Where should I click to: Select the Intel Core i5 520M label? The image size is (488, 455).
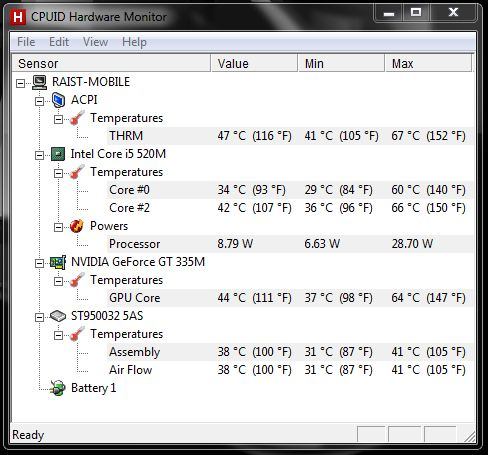point(118,154)
